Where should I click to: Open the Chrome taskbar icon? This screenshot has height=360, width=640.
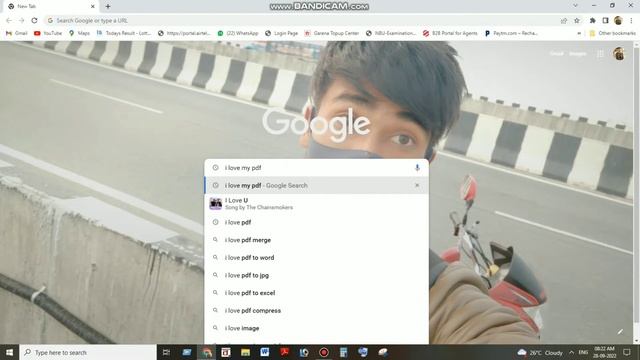[207, 352]
